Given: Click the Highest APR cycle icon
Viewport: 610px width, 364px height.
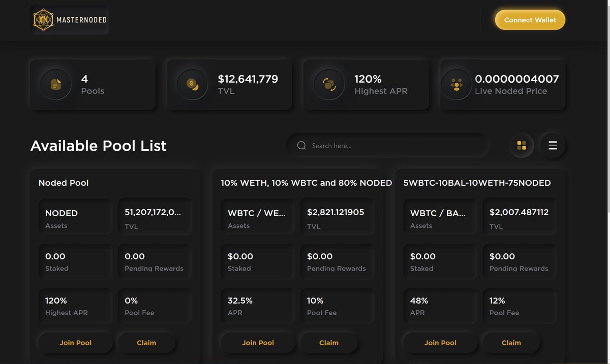Looking at the screenshot, I should (x=329, y=84).
